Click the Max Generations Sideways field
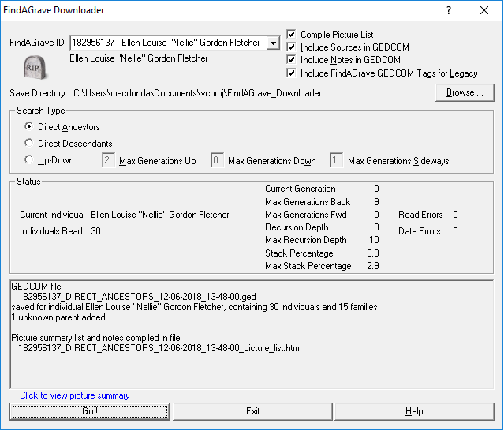Screen dimensions: 504x431 tap(336, 160)
